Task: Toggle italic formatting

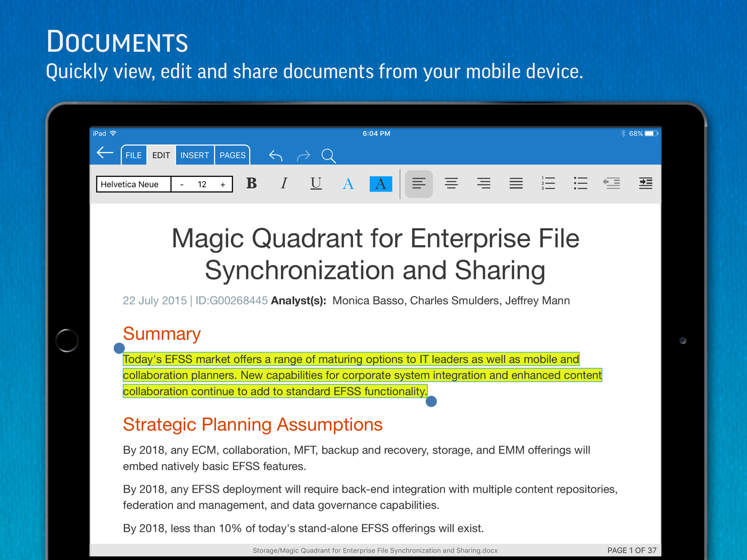Action: pos(284,183)
